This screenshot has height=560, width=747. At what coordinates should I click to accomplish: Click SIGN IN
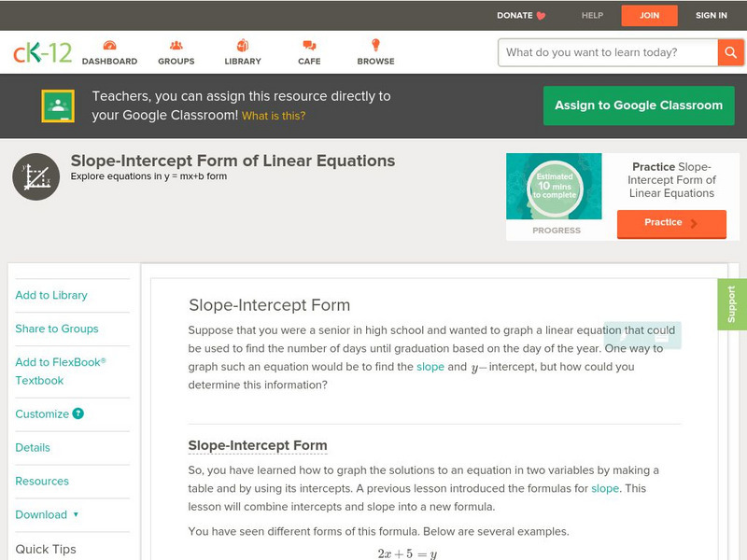[x=712, y=16]
